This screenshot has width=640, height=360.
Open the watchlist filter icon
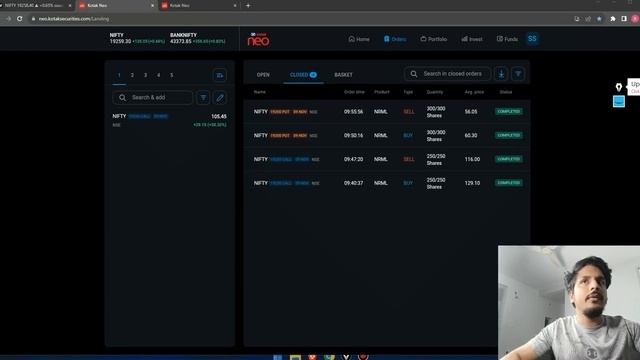click(x=203, y=98)
